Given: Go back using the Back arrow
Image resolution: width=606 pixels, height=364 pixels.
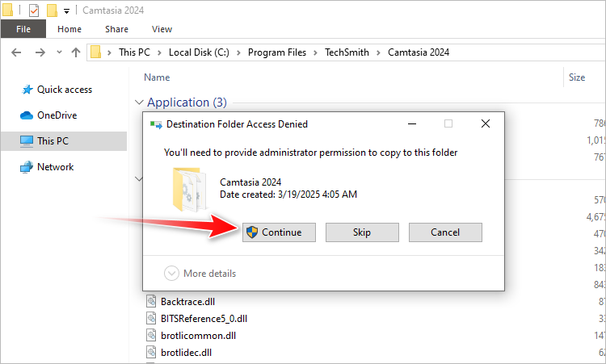Looking at the screenshot, I should 17,52.
